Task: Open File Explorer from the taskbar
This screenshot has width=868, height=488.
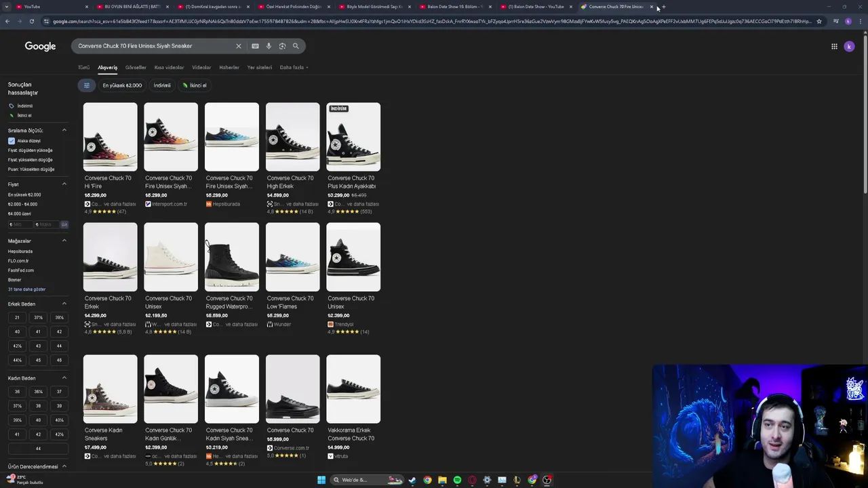Action: pos(442,480)
